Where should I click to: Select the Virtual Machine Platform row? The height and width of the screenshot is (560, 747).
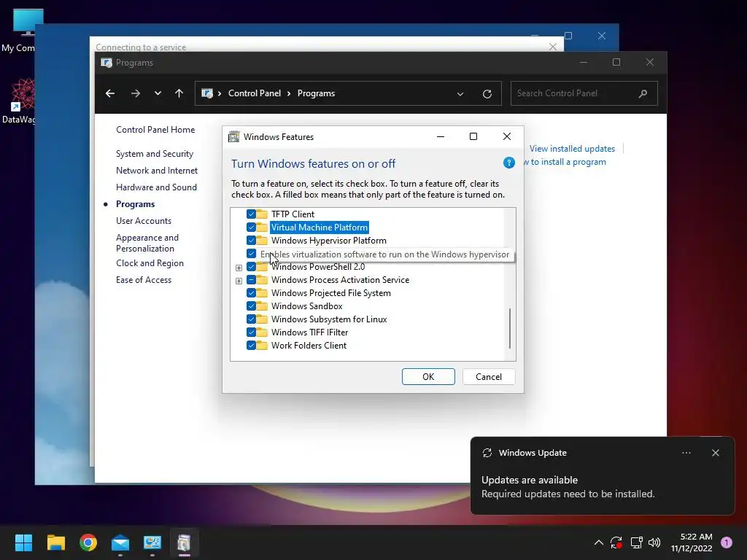[320, 227]
